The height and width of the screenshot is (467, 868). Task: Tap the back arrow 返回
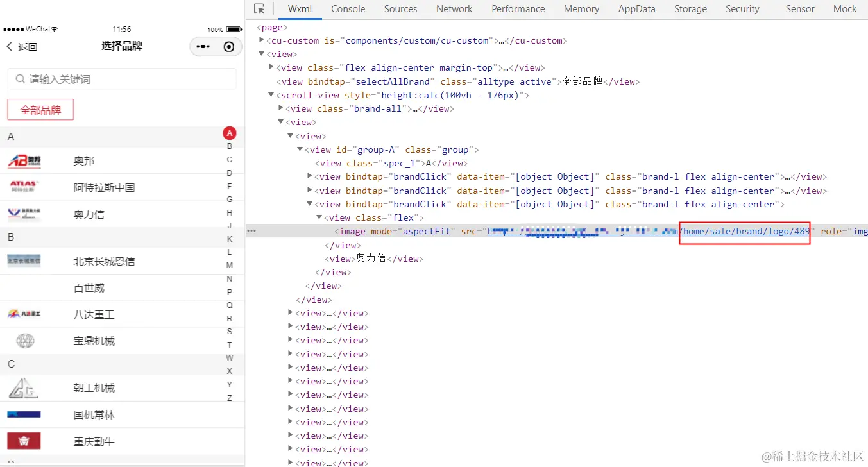(x=22, y=46)
